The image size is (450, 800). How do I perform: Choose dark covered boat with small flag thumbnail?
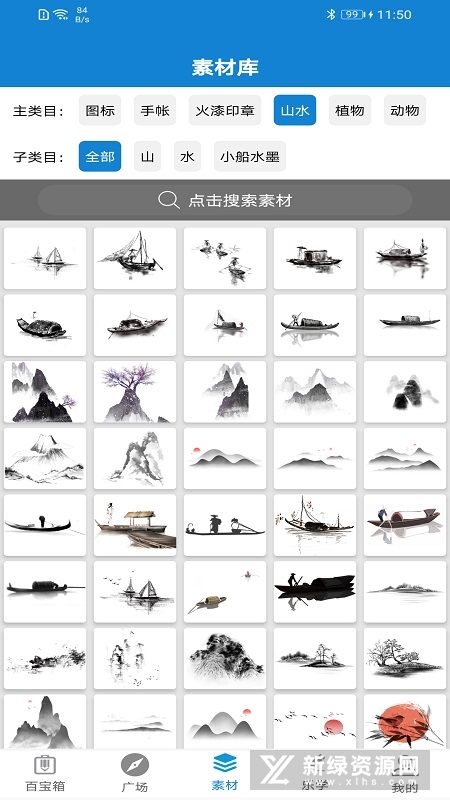(45, 325)
